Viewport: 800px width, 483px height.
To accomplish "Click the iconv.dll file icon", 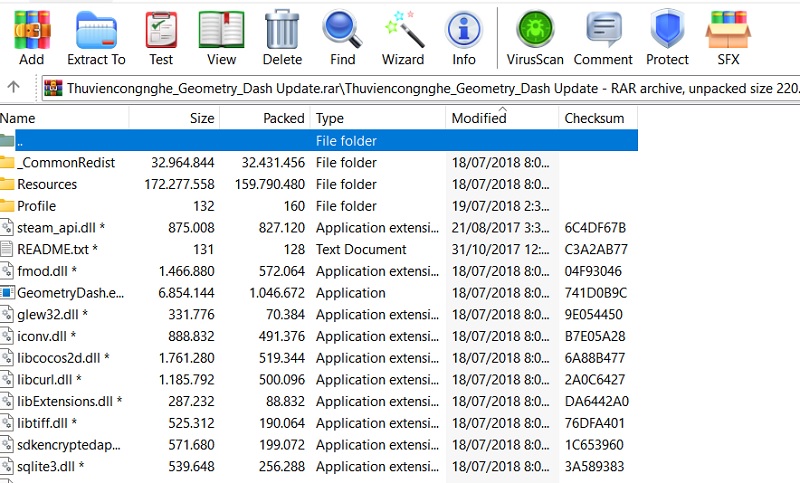I will 7,336.
